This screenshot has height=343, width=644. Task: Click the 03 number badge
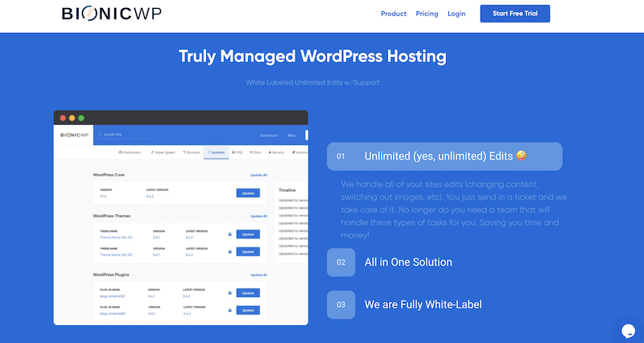[x=341, y=305]
